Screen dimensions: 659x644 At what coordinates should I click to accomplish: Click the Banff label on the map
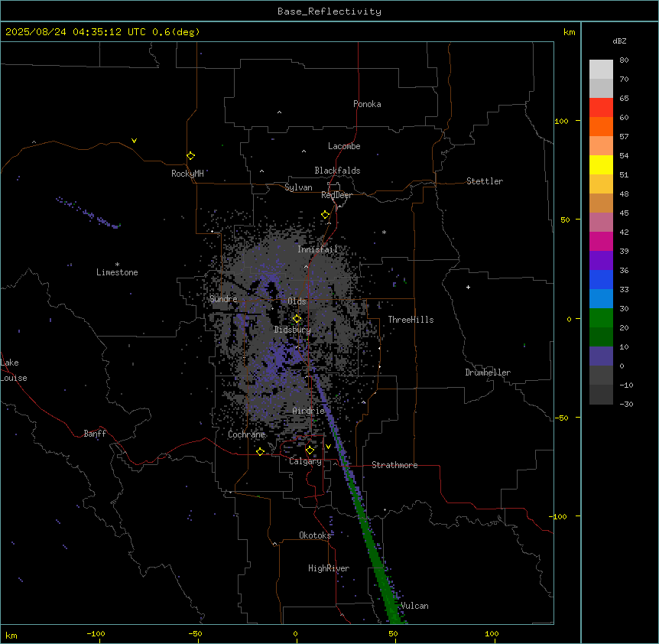[x=95, y=434]
